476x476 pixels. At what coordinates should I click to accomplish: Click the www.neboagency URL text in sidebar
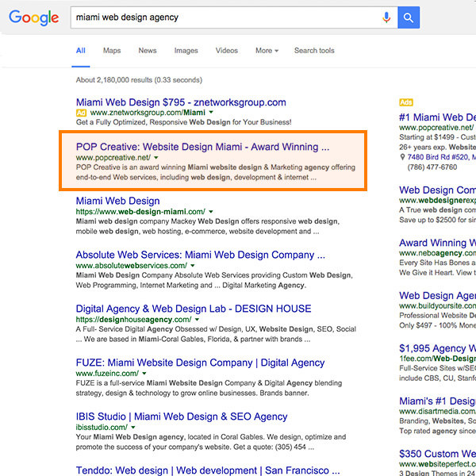tap(437, 253)
